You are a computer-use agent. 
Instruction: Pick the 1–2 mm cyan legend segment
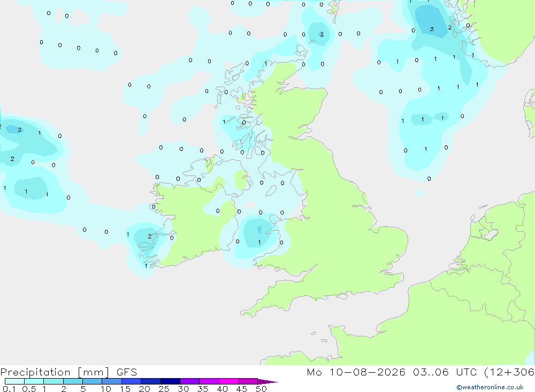point(53,381)
